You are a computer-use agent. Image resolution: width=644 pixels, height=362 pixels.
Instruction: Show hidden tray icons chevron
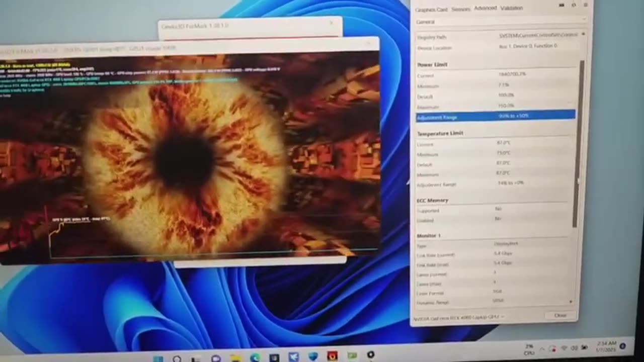pos(542,348)
